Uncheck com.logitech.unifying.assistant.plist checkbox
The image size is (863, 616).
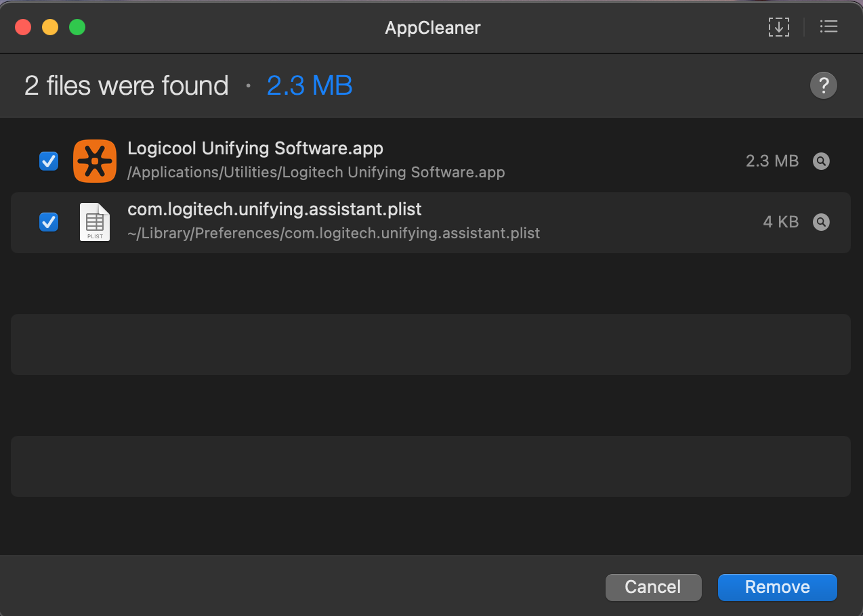[49, 222]
